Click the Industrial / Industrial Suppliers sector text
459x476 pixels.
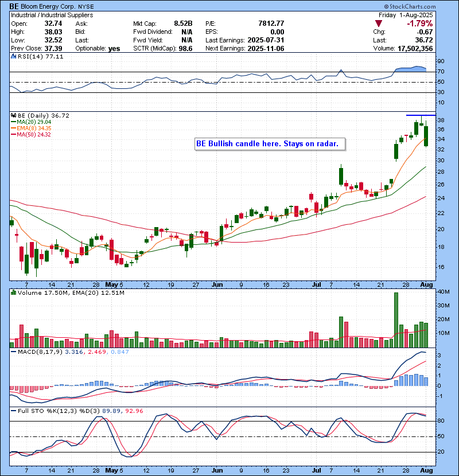[52, 15]
